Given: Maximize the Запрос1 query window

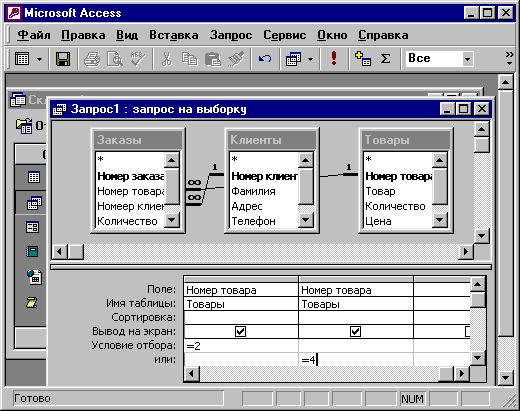Looking at the screenshot, I should pyautogui.click(x=464, y=109).
